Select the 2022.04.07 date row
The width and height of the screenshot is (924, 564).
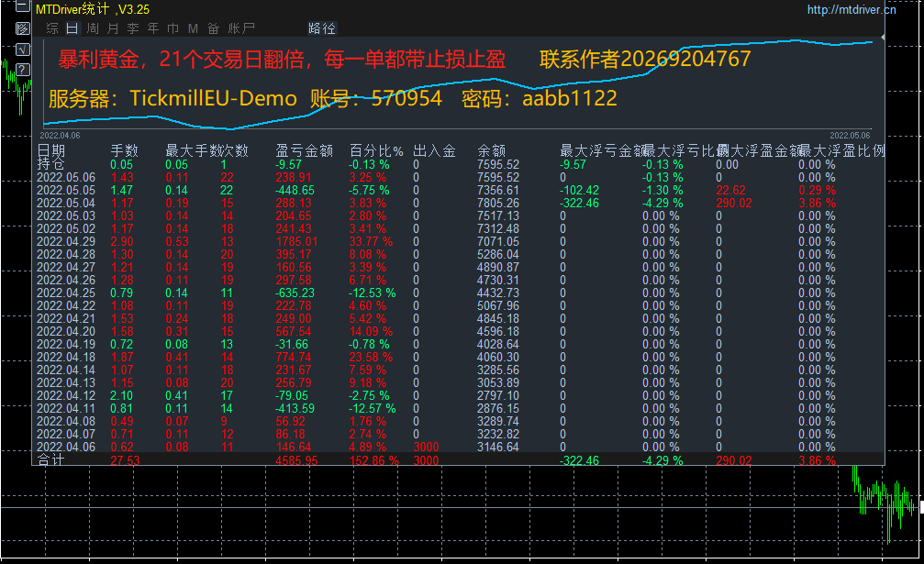coord(66,434)
